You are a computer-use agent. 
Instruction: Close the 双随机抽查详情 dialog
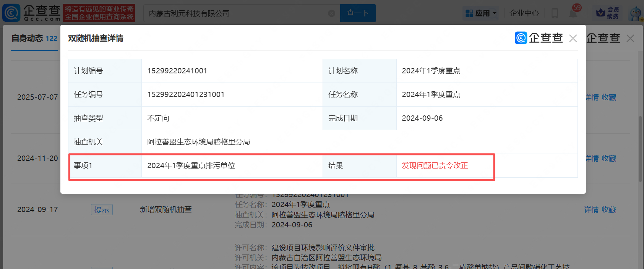click(573, 38)
